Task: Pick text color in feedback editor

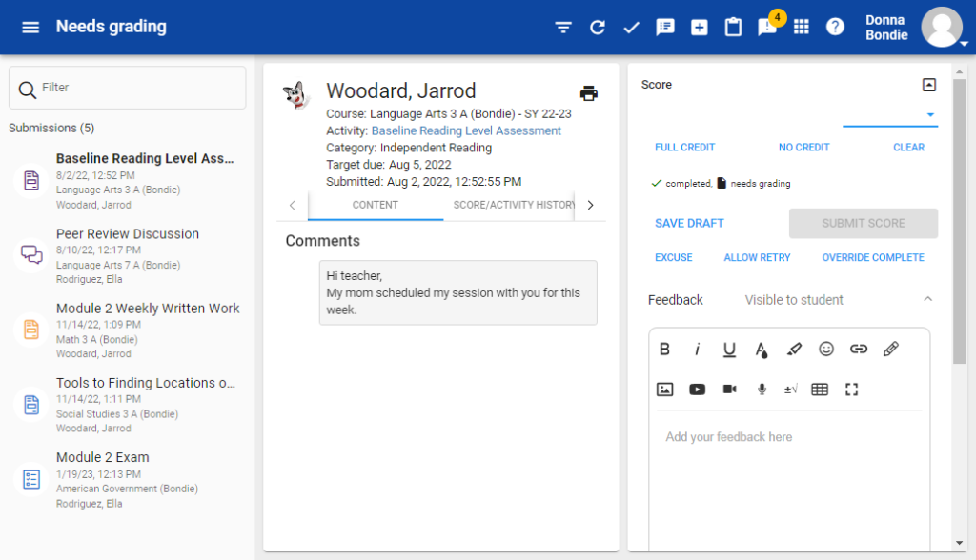Action: 761,350
